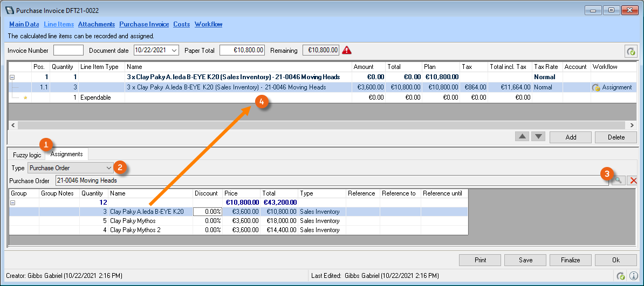Click the workflow refresh icon beside Paper Total
The height and width of the screenshot is (286, 644).
click(x=631, y=51)
